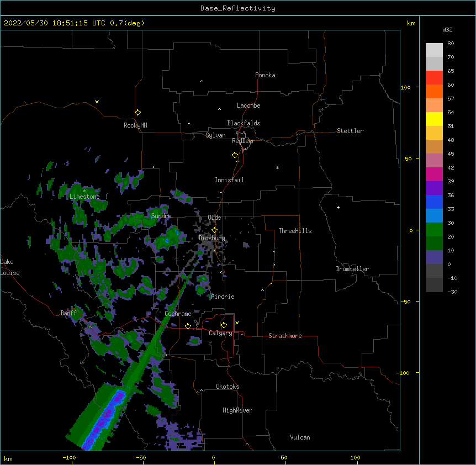476x465 pixels.
Task: Click the 80 value on dBZ legend
Action: [x=451, y=44]
